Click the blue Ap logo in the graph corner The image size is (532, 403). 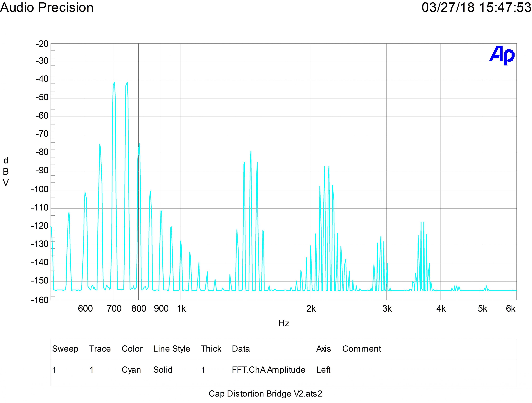502,56
